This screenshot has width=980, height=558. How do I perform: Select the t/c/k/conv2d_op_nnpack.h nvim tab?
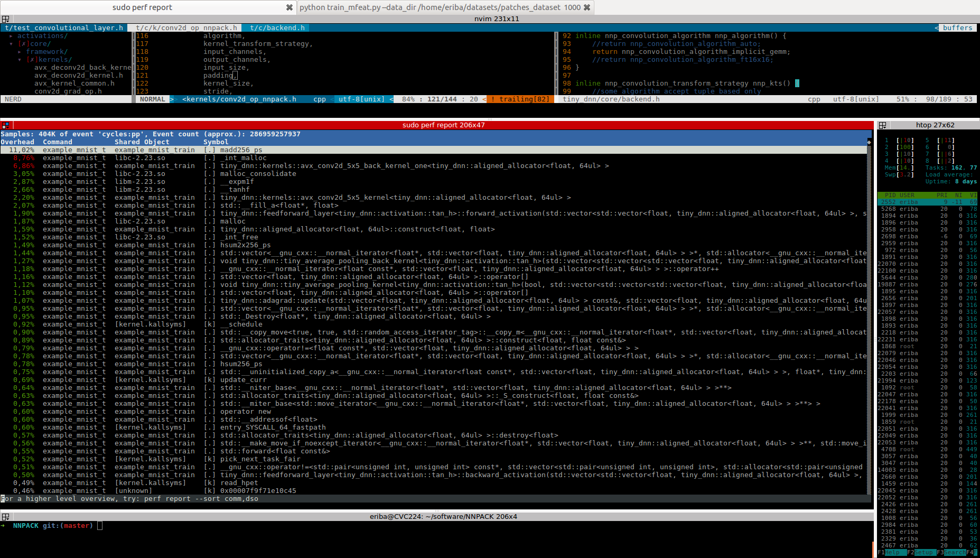point(186,28)
